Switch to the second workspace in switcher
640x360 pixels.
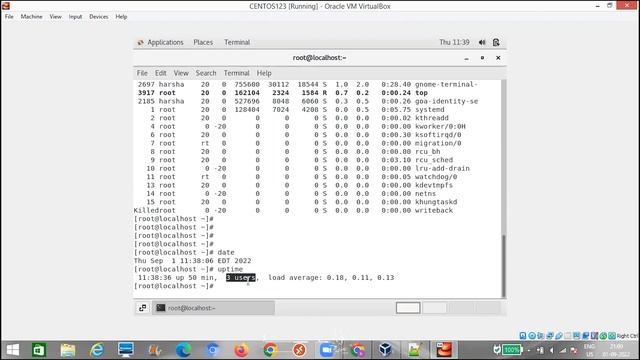[434, 308]
